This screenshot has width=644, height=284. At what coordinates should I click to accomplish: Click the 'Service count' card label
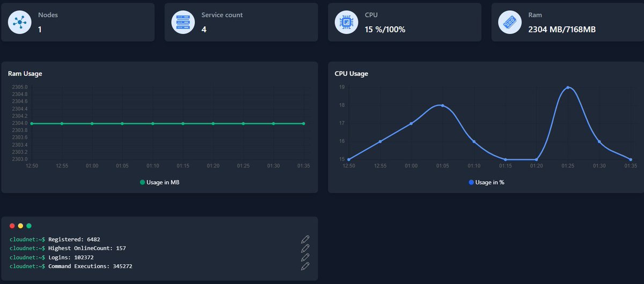[x=222, y=15]
